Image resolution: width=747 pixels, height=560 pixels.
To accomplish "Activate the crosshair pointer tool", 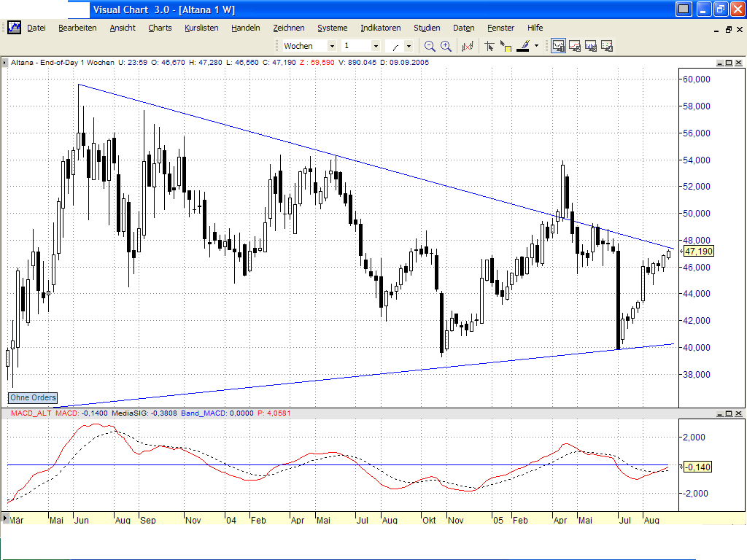I will coord(489,45).
